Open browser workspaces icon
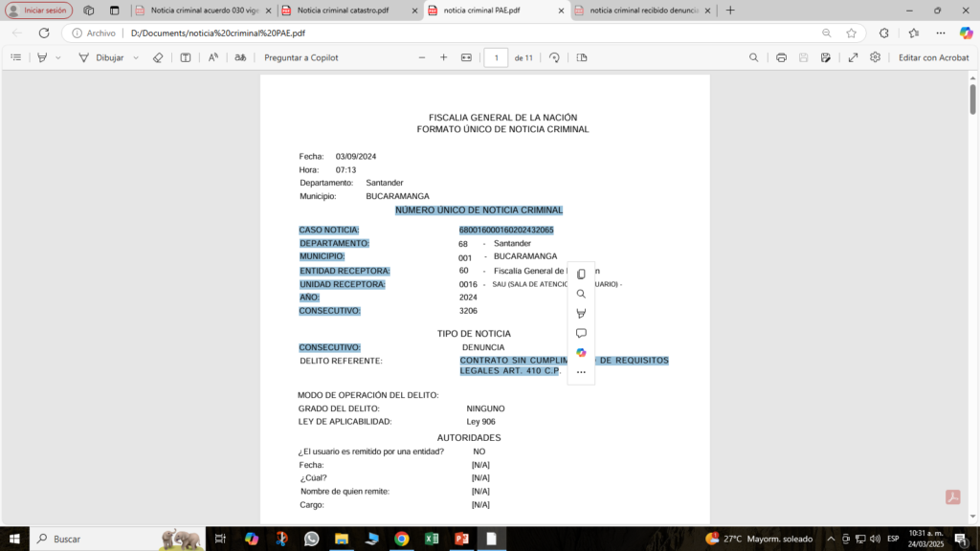Image resolution: width=980 pixels, height=551 pixels. (89, 11)
